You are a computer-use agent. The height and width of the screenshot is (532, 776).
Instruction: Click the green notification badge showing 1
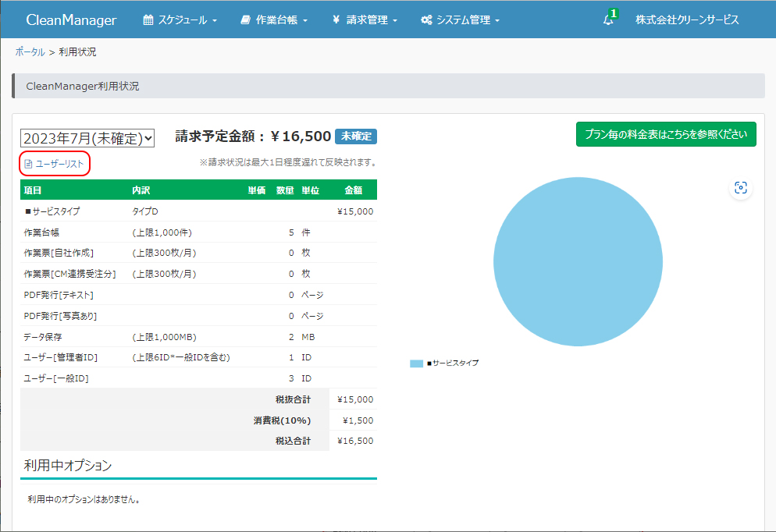tap(614, 13)
